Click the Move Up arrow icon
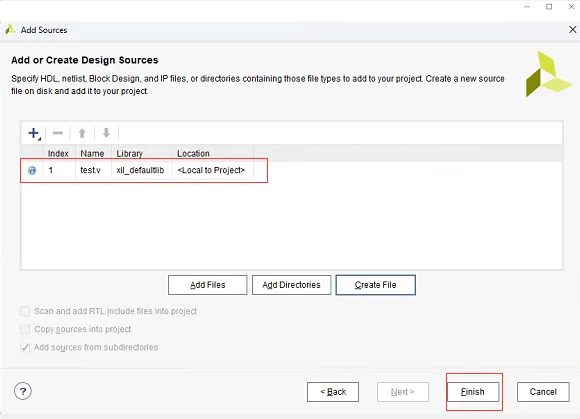580x419 pixels. coord(82,133)
